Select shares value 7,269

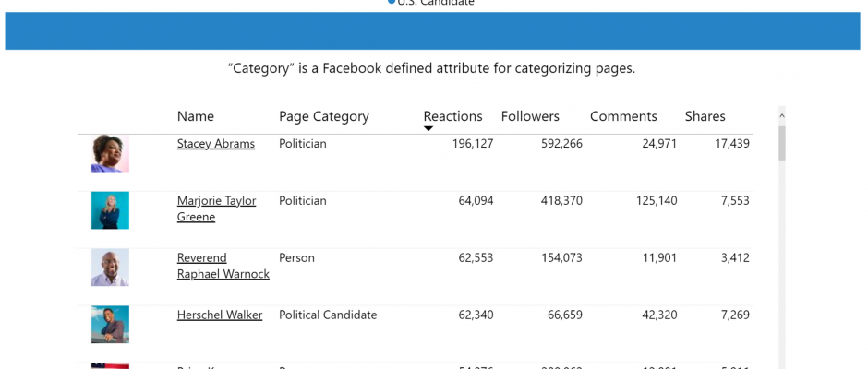pos(735,315)
